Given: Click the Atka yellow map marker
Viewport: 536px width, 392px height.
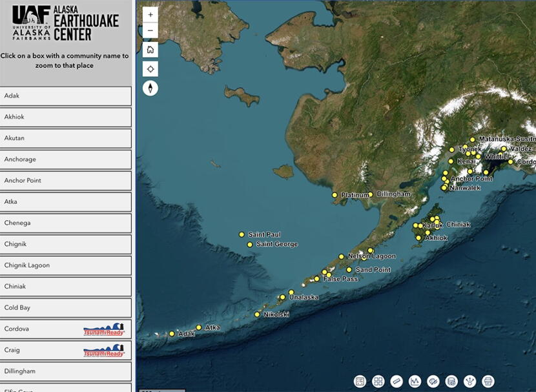Looking at the screenshot, I should coord(199,327).
